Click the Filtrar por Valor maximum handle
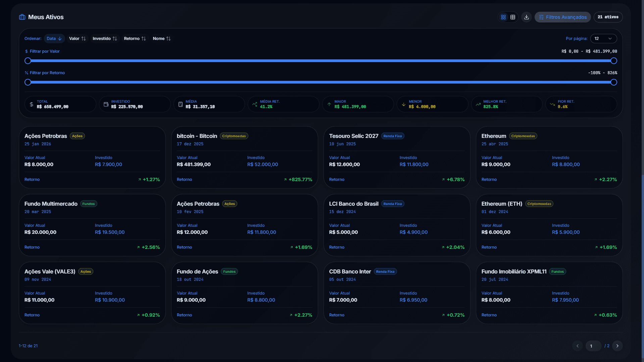Viewport: 644px width, 362px height. tap(613, 61)
